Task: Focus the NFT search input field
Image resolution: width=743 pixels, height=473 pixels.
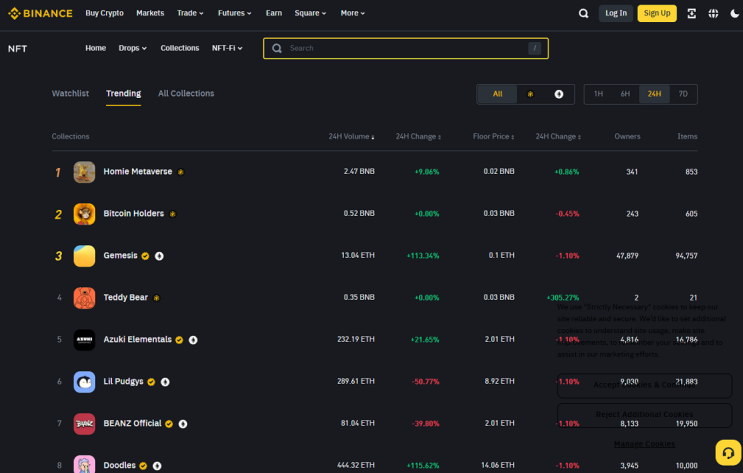Action: (406, 48)
